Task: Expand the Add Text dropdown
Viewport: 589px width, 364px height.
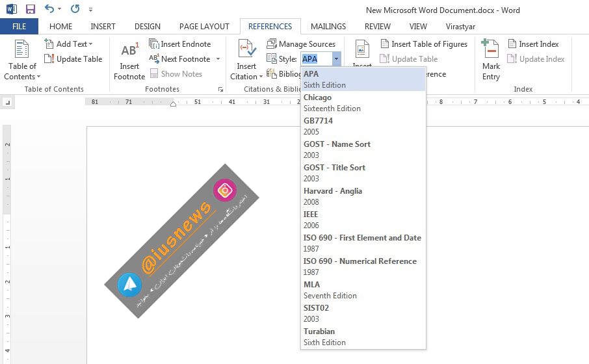Action: pos(90,44)
